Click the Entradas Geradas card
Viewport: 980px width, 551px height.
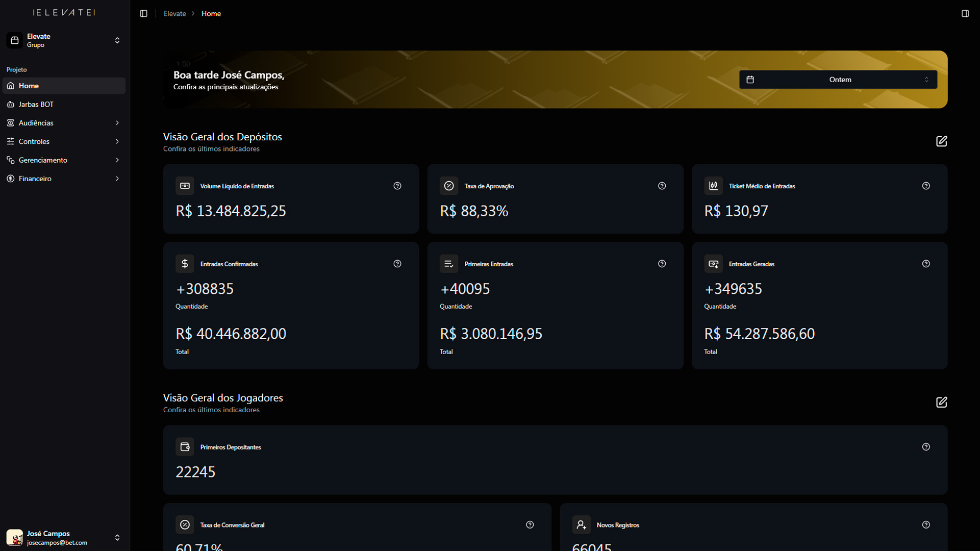tap(819, 306)
